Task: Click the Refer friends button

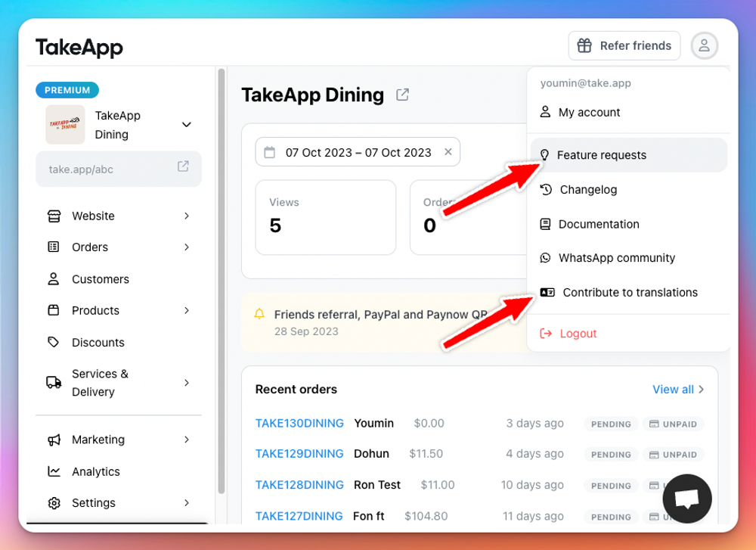Action: pyautogui.click(x=624, y=46)
